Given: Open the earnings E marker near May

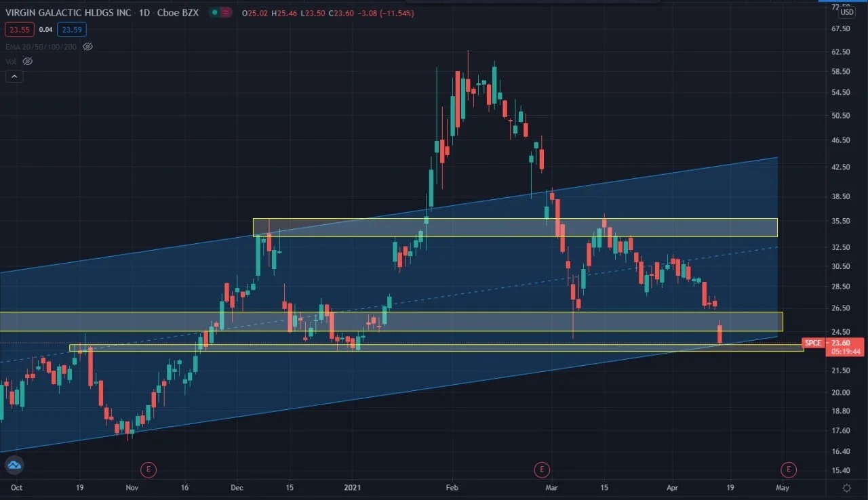Looking at the screenshot, I should pyautogui.click(x=787, y=468).
